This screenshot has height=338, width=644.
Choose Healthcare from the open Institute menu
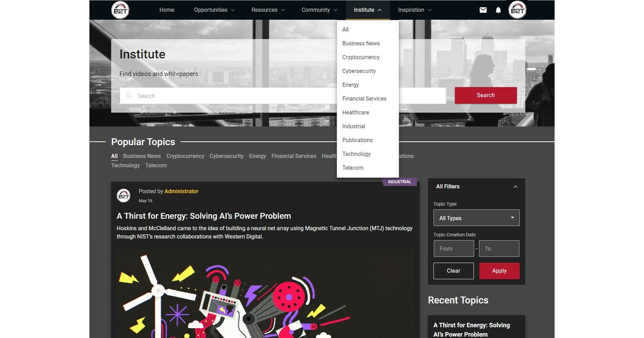[355, 112]
